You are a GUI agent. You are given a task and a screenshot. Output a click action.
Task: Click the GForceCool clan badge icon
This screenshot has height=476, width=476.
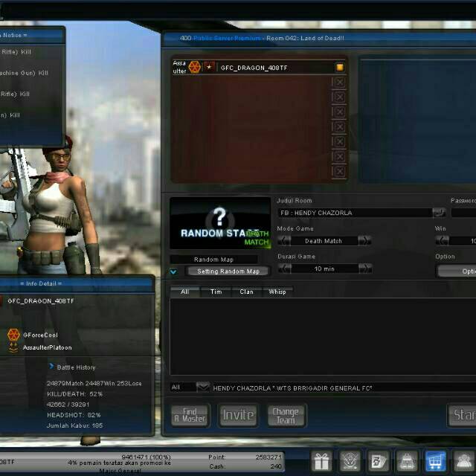click(x=13, y=335)
